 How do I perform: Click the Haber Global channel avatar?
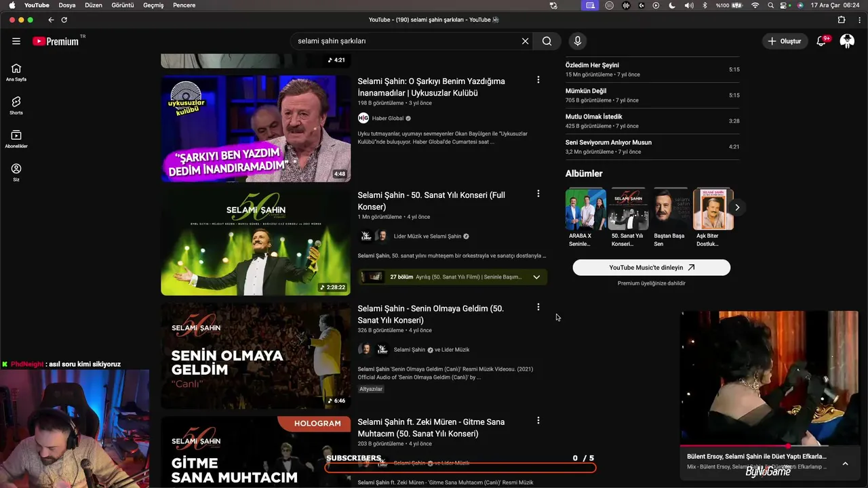(363, 118)
